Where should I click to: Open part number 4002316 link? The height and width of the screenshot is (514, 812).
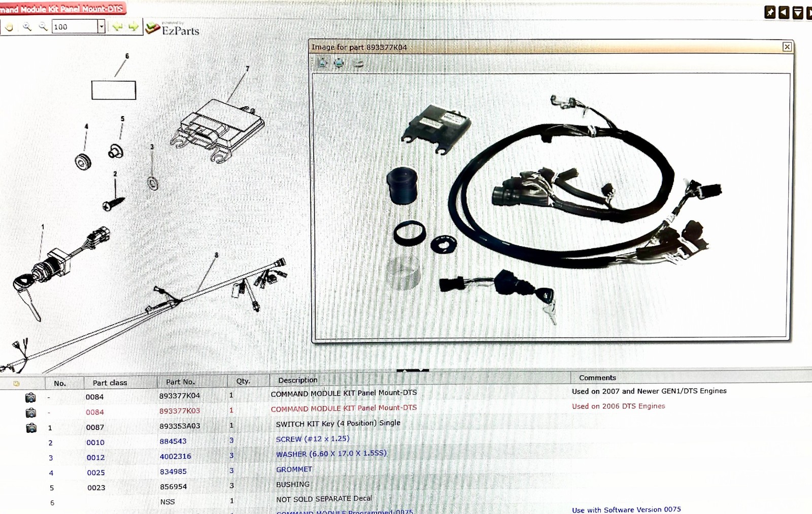point(175,456)
